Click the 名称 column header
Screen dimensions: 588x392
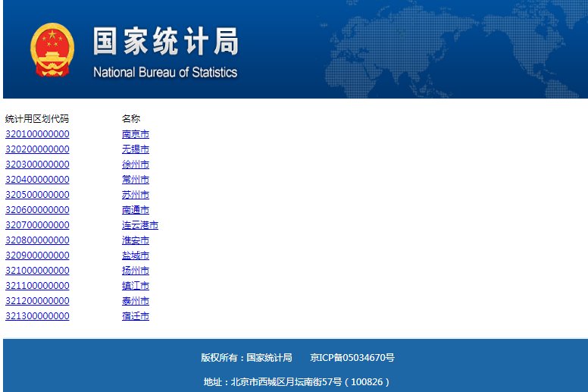pos(131,119)
